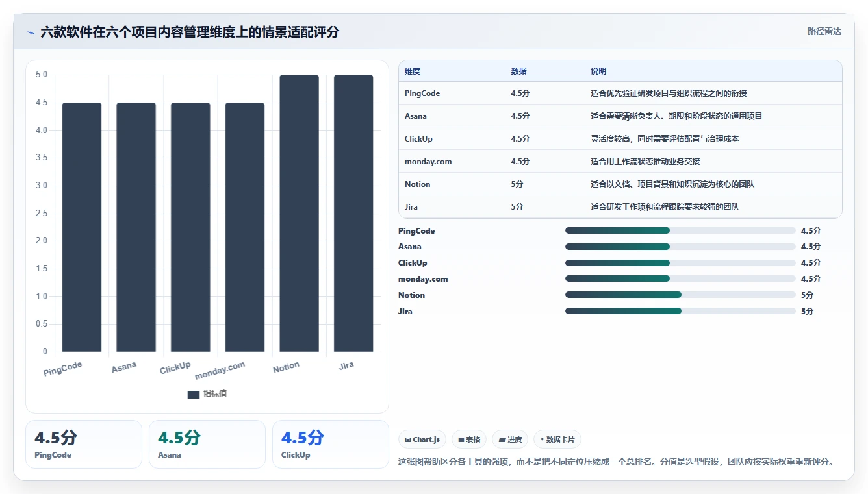The image size is (868, 494).
Task: Click the lightning icon beside the title
Action: 31,32
